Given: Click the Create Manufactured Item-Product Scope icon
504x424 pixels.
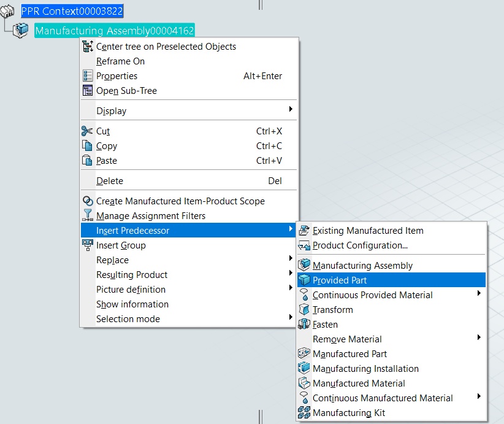Looking at the screenshot, I should coord(88,201).
